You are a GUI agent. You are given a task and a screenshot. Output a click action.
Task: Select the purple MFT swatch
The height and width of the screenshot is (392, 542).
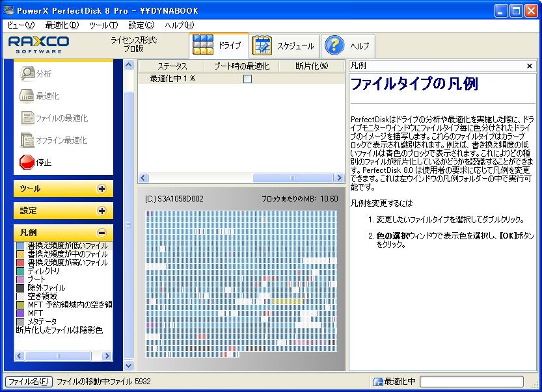pos(20,313)
